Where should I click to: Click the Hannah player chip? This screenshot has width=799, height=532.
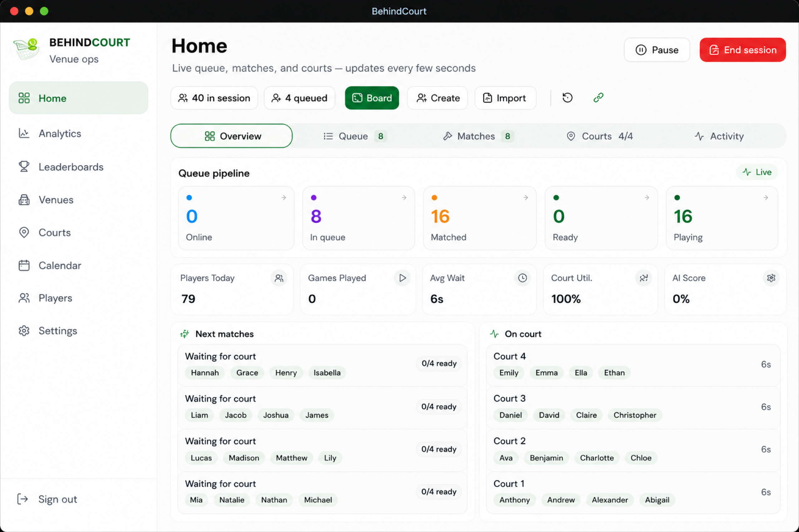tap(205, 373)
